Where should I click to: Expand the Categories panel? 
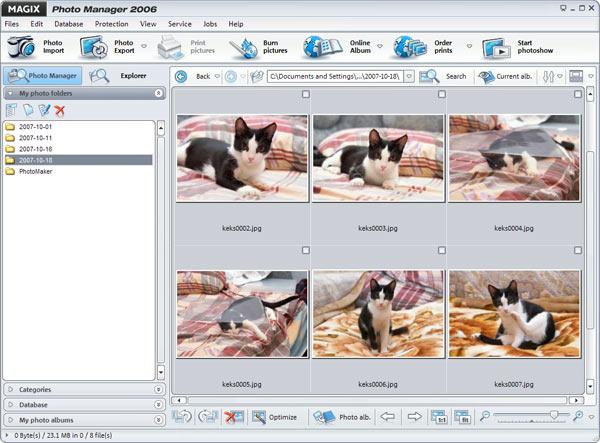(x=158, y=389)
